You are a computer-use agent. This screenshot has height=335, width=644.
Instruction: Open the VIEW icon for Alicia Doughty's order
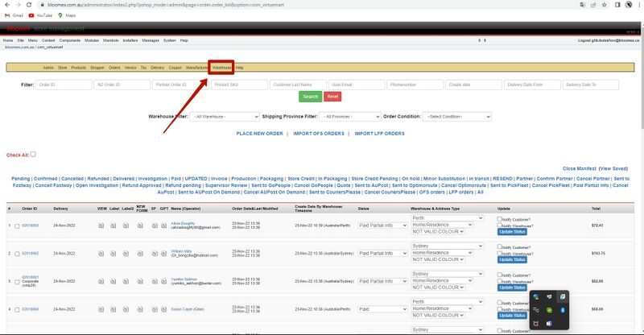click(x=101, y=225)
